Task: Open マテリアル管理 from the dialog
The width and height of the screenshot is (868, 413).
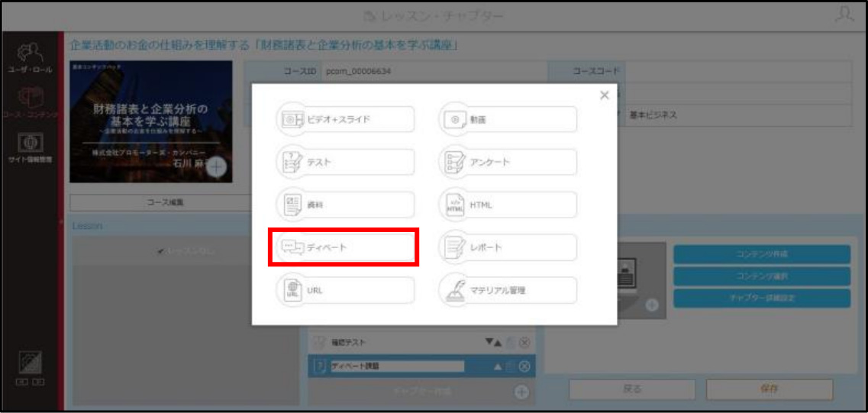Action: point(508,290)
